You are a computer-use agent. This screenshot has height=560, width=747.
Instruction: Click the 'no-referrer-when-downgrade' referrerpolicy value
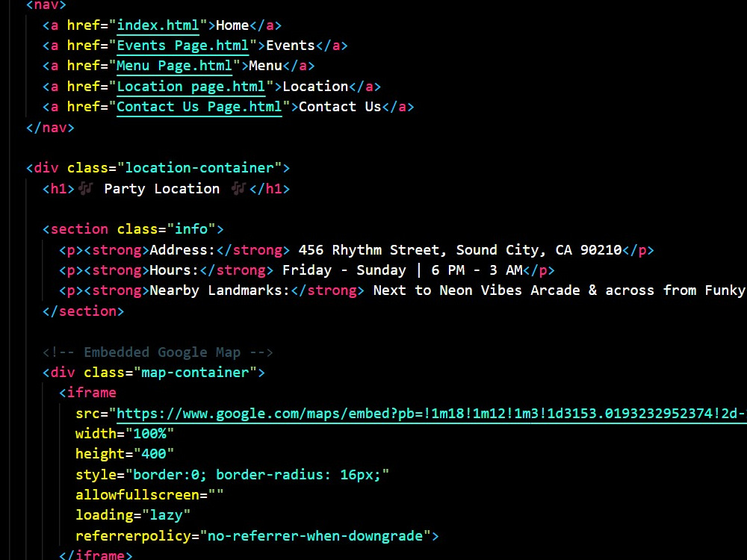(x=315, y=536)
